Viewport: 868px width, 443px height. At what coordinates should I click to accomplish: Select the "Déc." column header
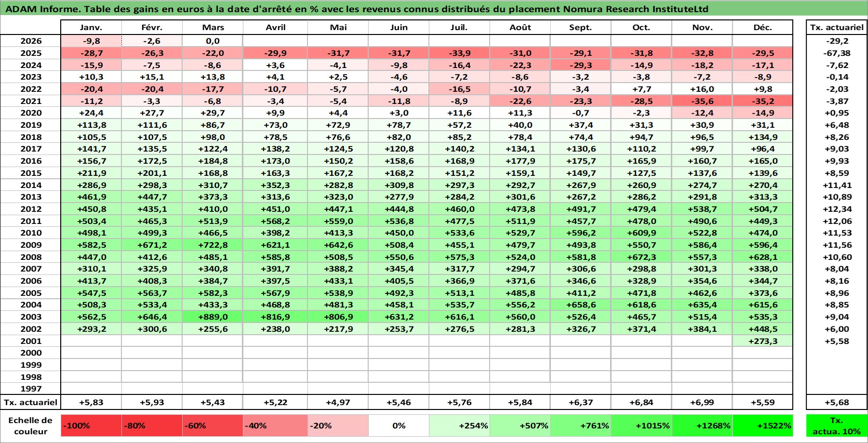coord(763,27)
